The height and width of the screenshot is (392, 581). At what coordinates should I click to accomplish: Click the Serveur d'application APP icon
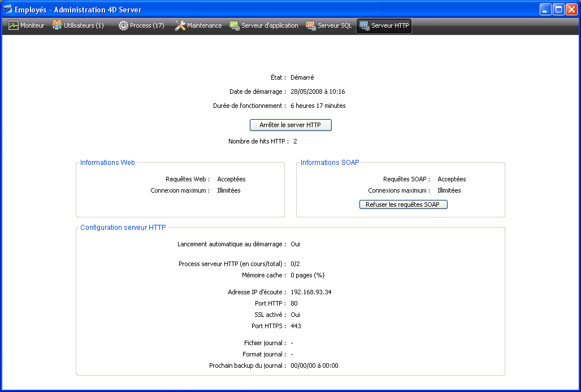coord(235,25)
